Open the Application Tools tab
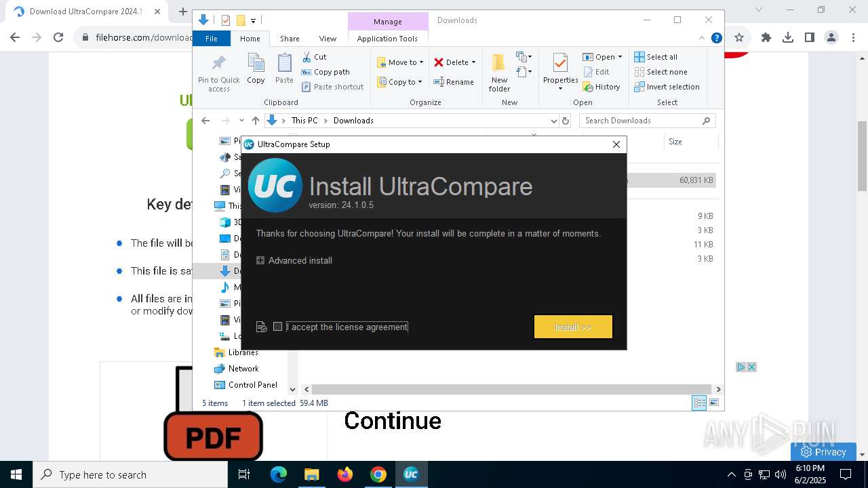This screenshot has height=488, width=868. pyautogui.click(x=387, y=39)
